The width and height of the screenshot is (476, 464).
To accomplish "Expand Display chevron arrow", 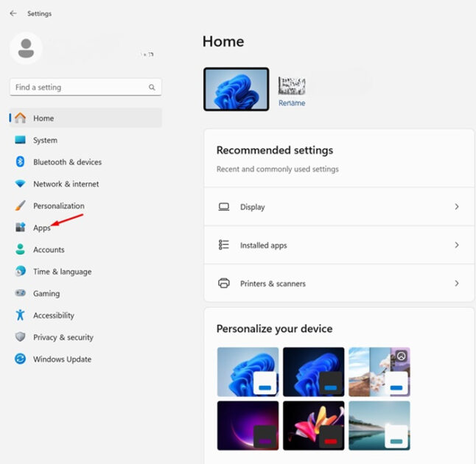I will pos(457,207).
